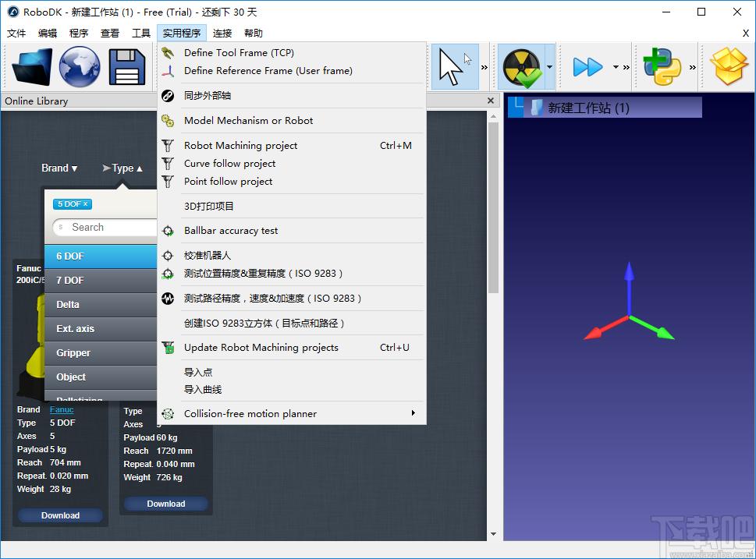Select the arrow cursor selection tool
Screen dimensions: 756x559
tap(455, 67)
